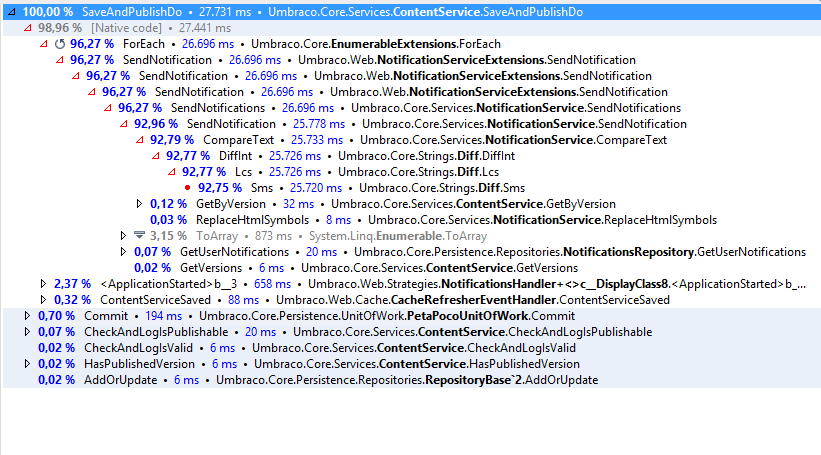
Task: Click the recursion icon beside ForEach
Action: click(x=60, y=44)
